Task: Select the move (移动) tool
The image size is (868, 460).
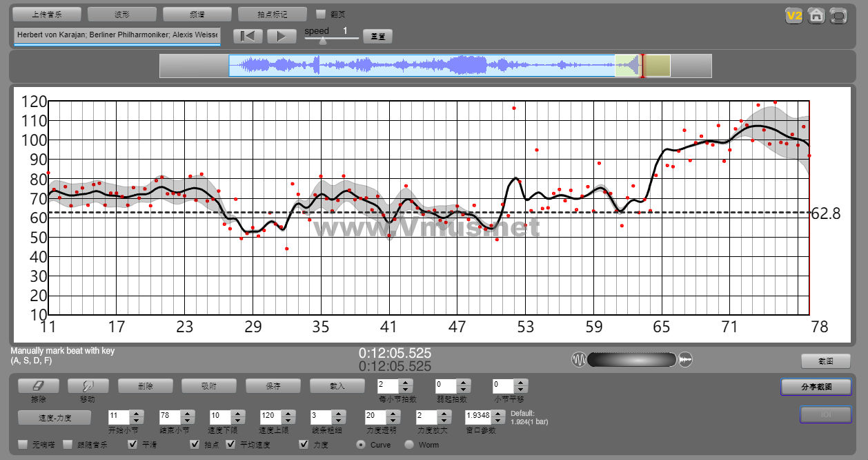Action: [x=88, y=386]
